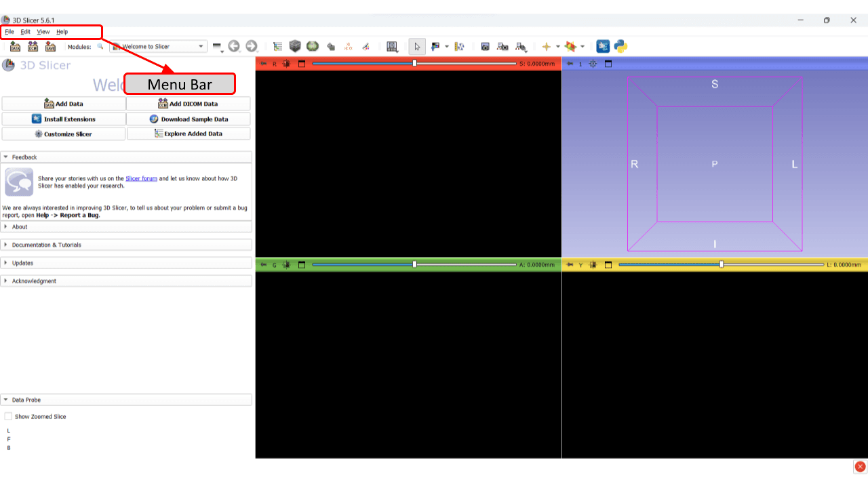Open the Welcome to Slicer module dropdown

(158, 46)
